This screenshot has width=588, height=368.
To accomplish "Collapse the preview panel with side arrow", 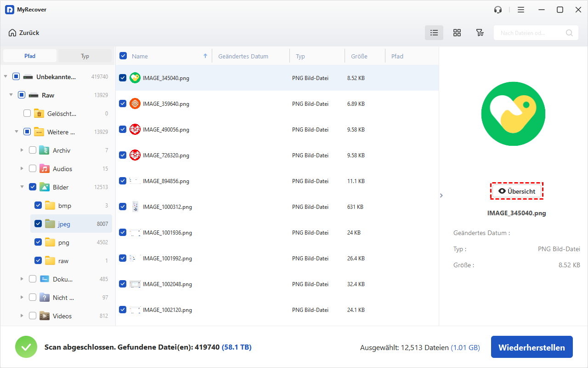I will pos(441,195).
